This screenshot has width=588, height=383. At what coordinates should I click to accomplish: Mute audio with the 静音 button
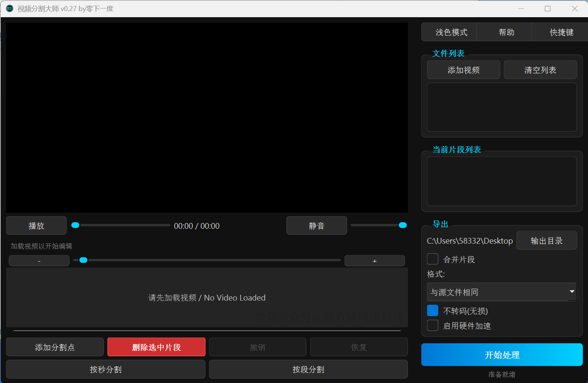[317, 225]
